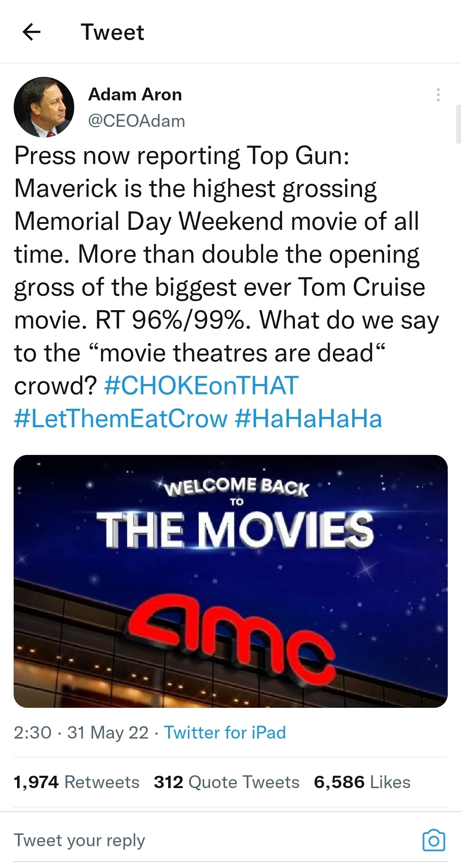View the 312 Quote Tweets list
461x868 pixels.
coord(227,782)
